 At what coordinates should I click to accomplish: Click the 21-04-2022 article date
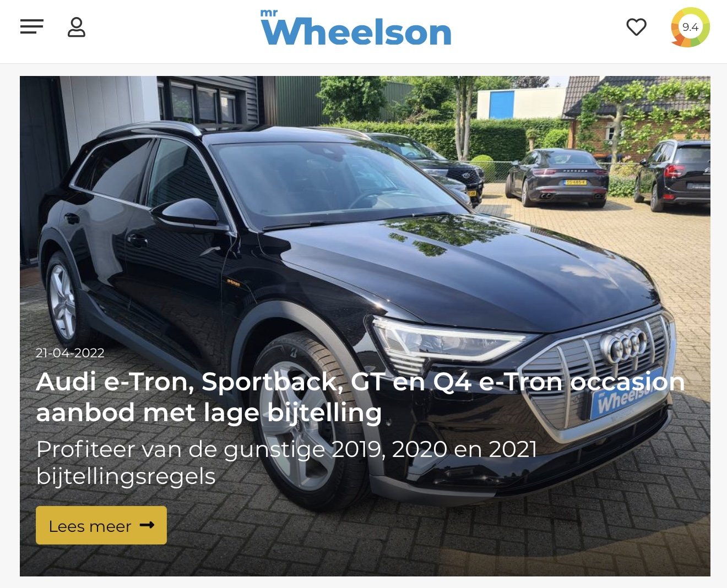click(70, 353)
